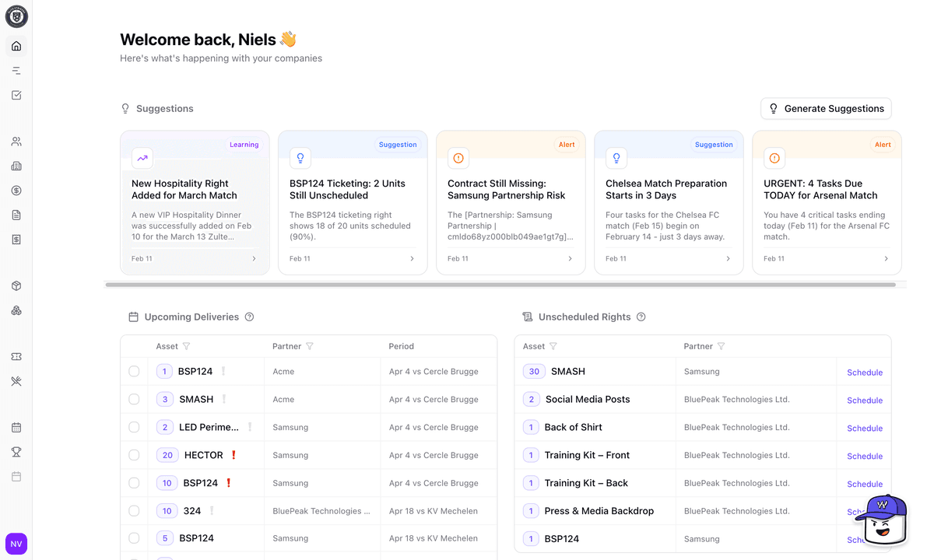
Task: Click Schedule for Training Kit – Back
Action: (x=864, y=485)
